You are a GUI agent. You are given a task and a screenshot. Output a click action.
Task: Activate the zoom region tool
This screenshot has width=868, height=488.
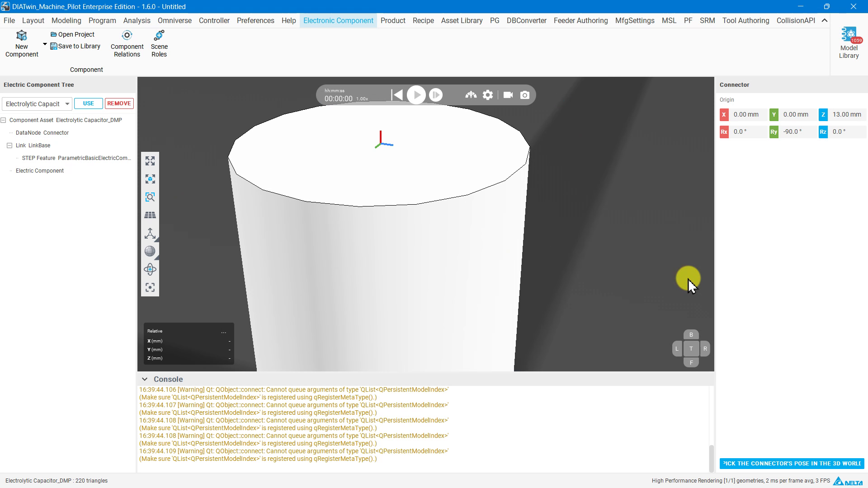[x=150, y=197]
